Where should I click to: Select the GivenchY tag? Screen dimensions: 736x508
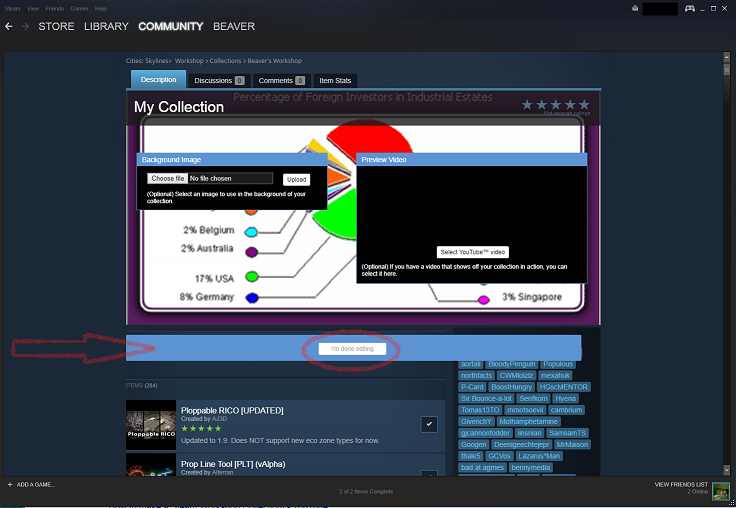coord(476,422)
